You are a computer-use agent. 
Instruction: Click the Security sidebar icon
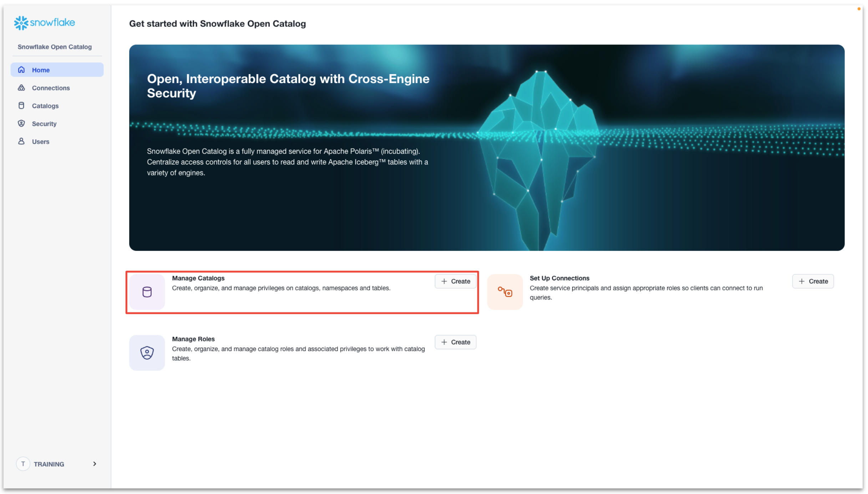point(21,123)
